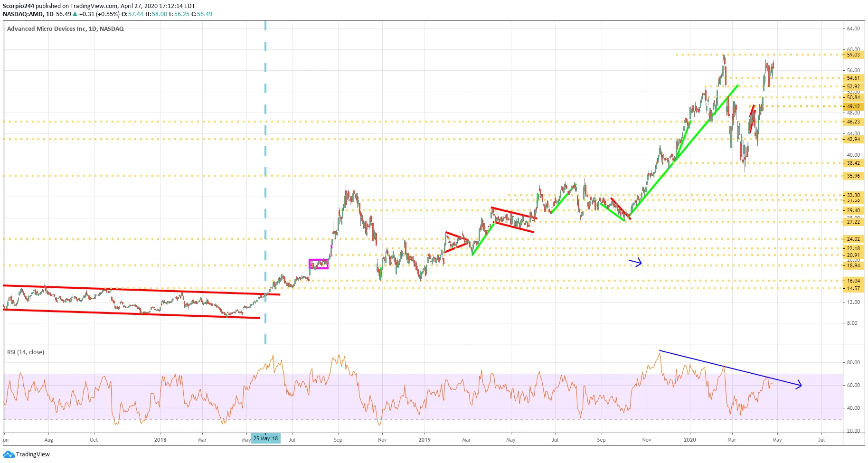
Task: Click the 2019 year label on time axis
Action: [x=425, y=440]
